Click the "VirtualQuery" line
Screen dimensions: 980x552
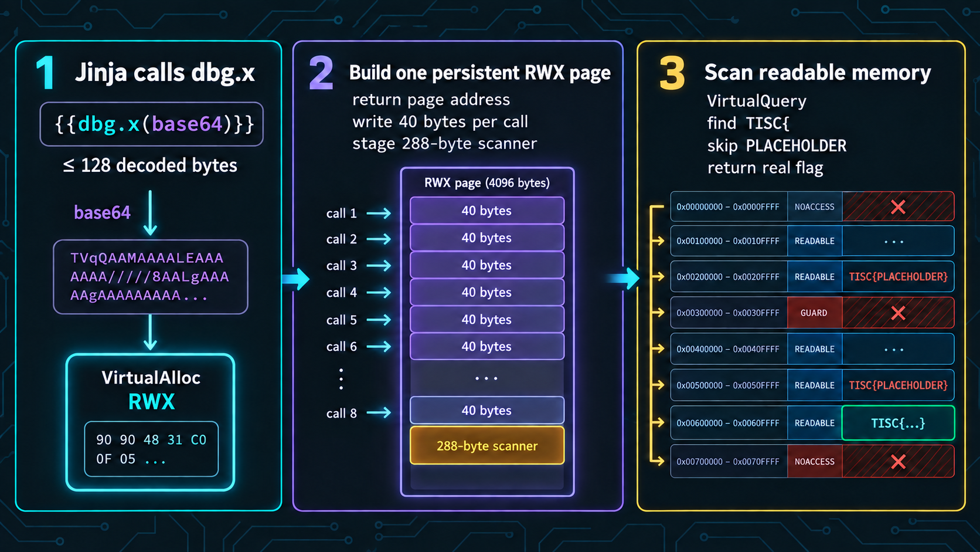(757, 101)
